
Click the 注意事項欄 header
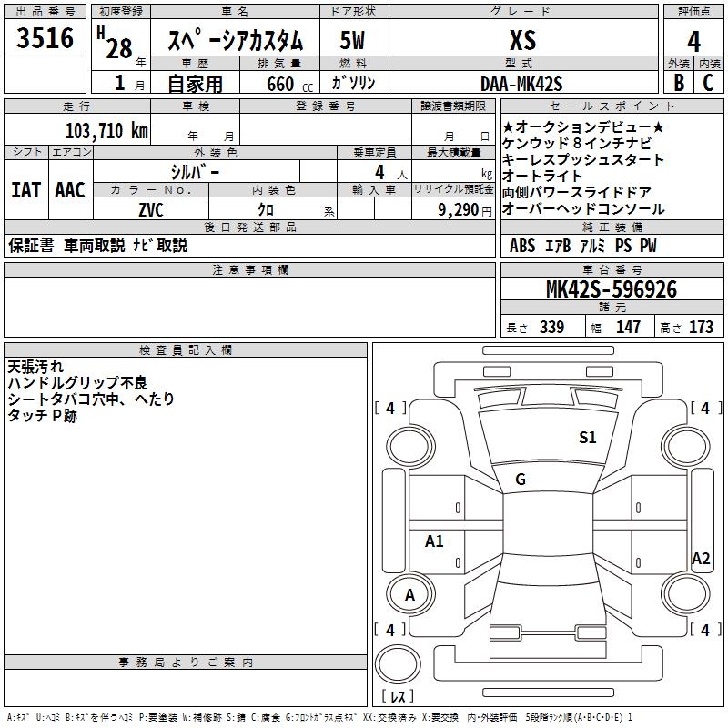(249, 269)
